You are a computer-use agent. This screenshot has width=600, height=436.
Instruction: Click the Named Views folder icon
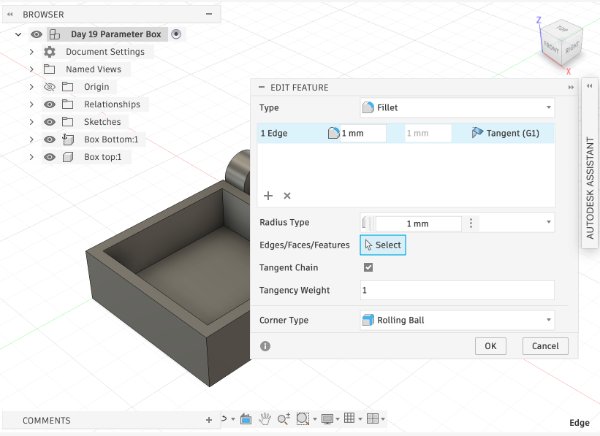click(49, 69)
